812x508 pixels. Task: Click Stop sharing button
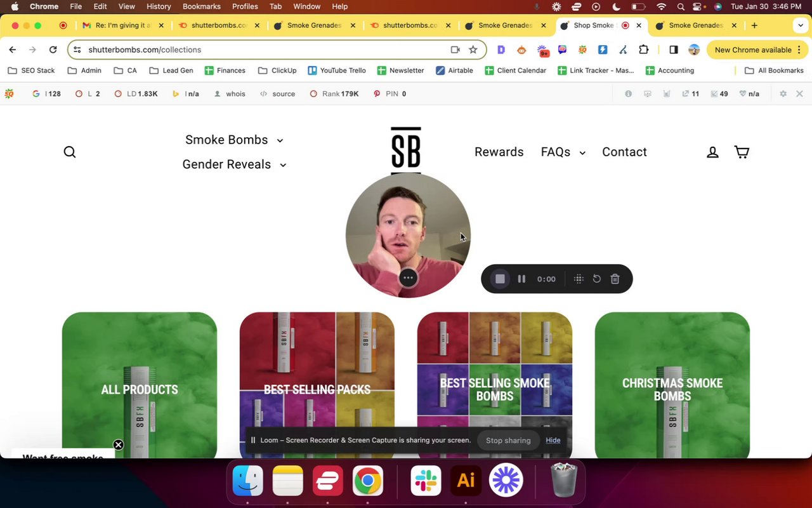pyautogui.click(x=508, y=440)
